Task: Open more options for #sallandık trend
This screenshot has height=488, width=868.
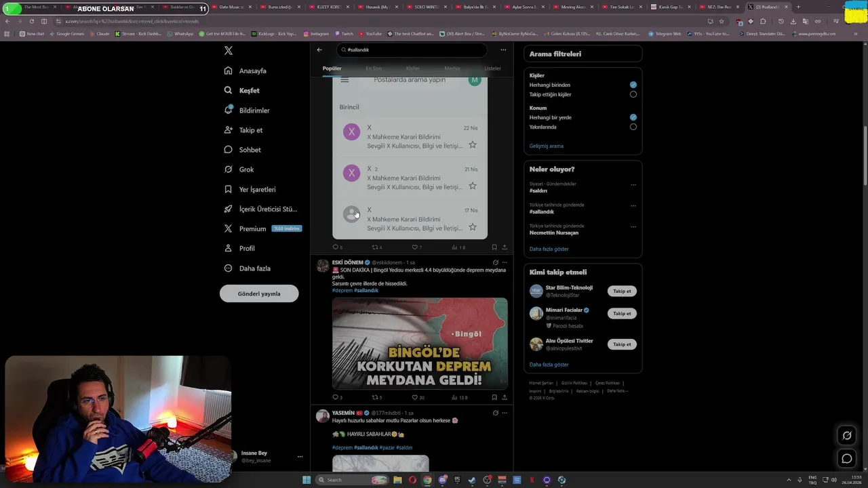Action: (633, 205)
